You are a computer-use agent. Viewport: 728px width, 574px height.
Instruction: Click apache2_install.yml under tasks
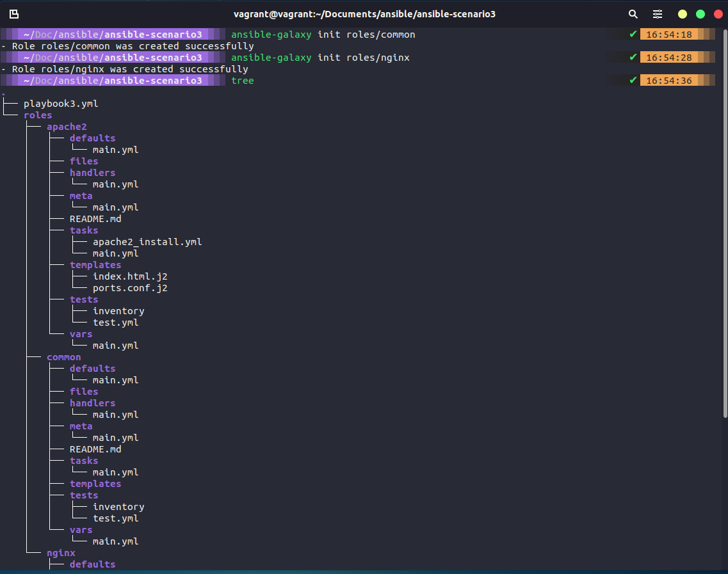tap(147, 241)
